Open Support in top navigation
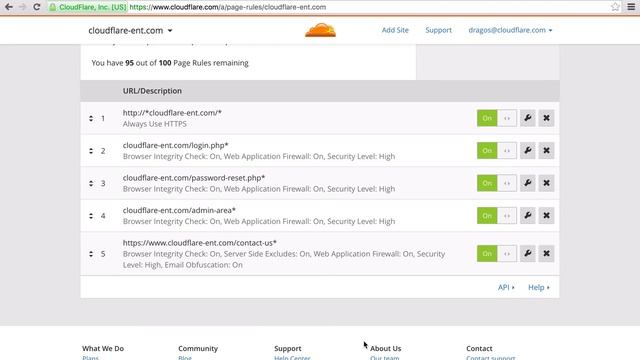640x360 pixels. coord(438,30)
